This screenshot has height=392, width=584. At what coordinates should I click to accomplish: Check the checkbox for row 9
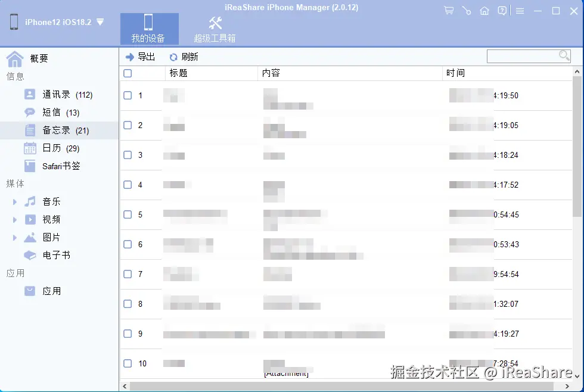[128, 334]
